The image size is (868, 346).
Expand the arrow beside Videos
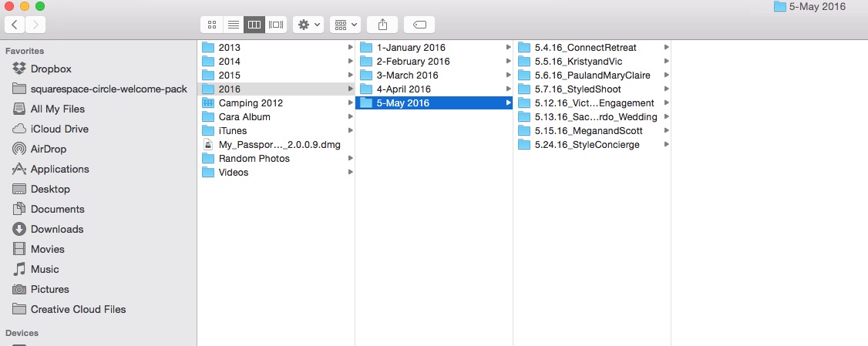(x=351, y=172)
